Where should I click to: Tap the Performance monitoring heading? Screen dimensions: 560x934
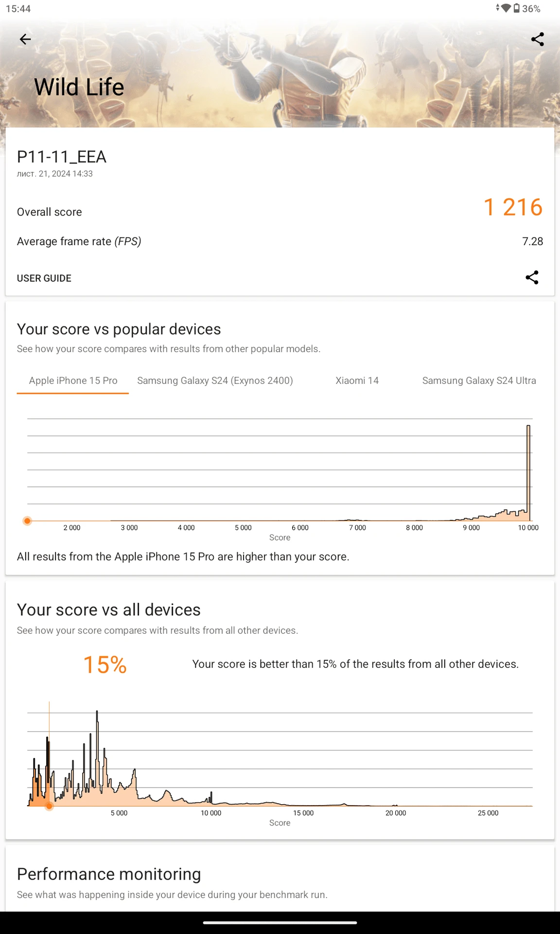click(x=109, y=874)
